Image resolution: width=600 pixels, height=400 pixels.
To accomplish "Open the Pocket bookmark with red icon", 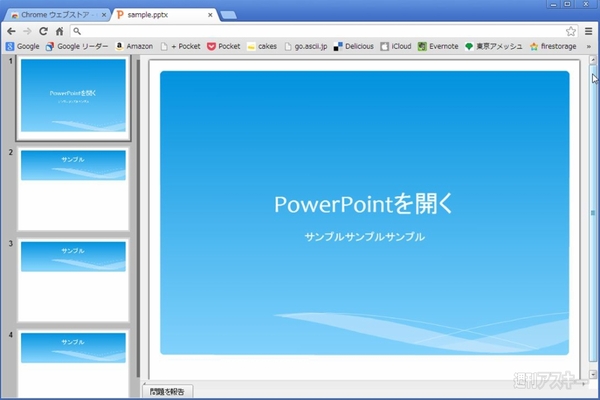I will 224,46.
